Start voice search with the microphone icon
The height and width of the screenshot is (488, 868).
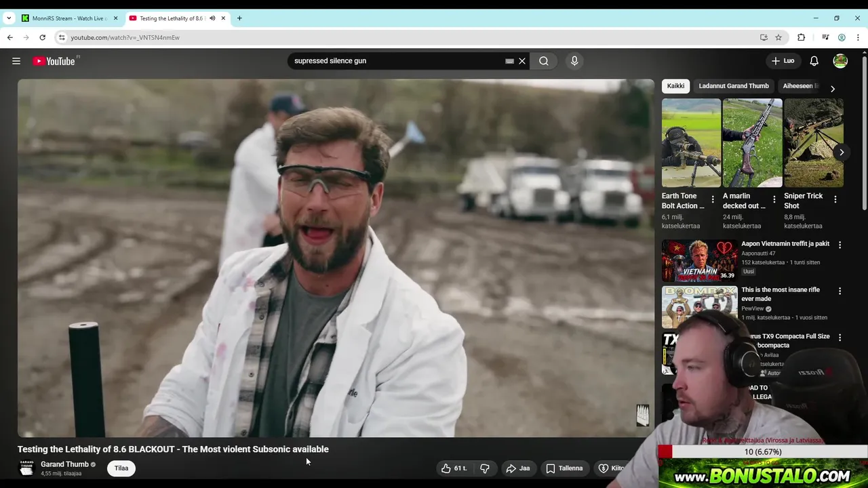coord(574,61)
